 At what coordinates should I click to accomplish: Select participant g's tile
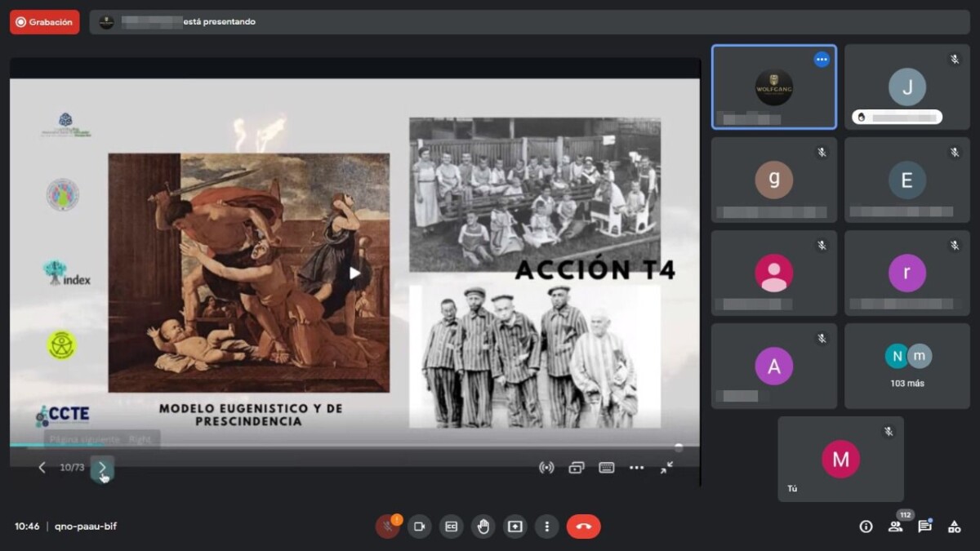[x=774, y=180]
